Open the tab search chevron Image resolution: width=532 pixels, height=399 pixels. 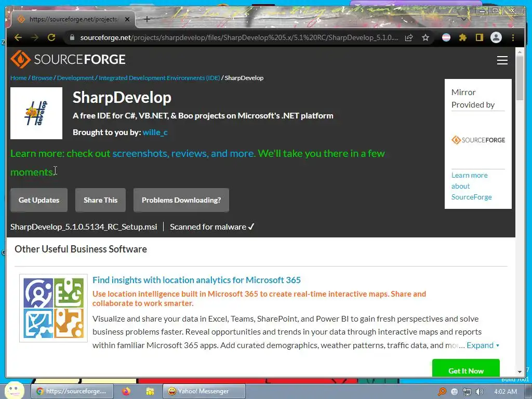[x=464, y=19]
